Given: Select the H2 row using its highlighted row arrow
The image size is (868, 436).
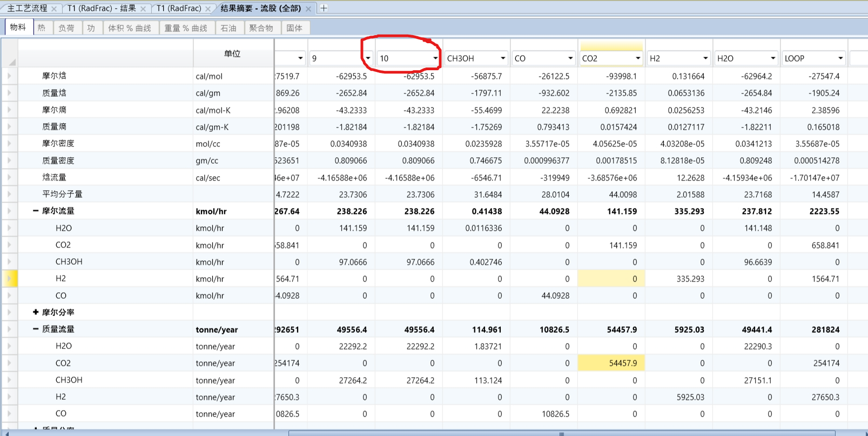Looking at the screenshot, I should tap(9, 279).
